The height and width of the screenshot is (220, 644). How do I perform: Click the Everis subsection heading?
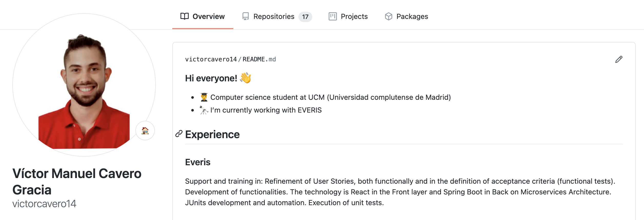pos(198,162)
